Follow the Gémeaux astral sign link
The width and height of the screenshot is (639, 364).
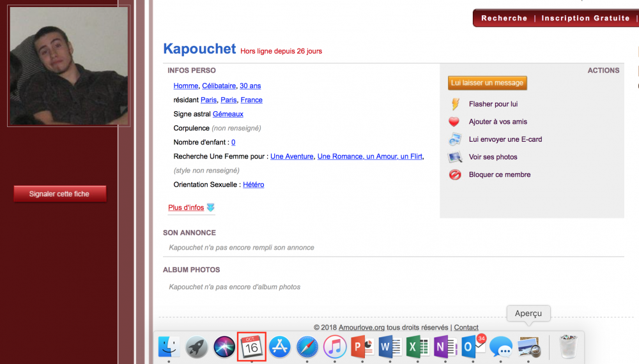[227, 114]
